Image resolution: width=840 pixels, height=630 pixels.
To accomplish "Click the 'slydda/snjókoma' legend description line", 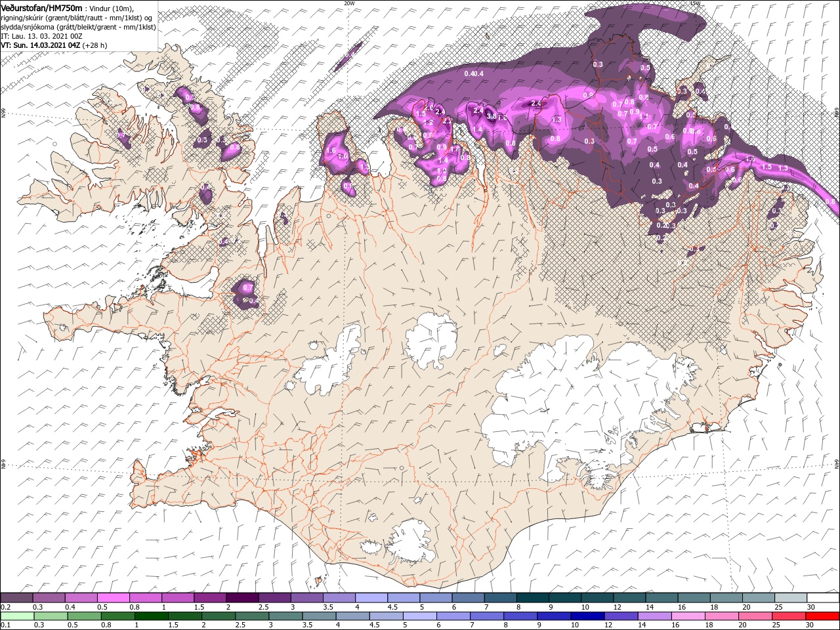I will (78, 27).
